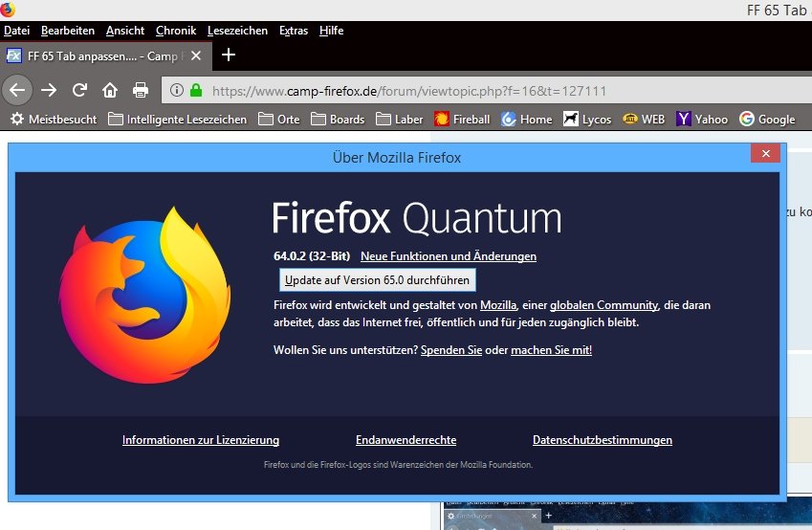This screenshot has width=812, height=530.
Task: Open Informationen zur Lizenzierung link
Action: pyautogui.click(x=201, y=440)
